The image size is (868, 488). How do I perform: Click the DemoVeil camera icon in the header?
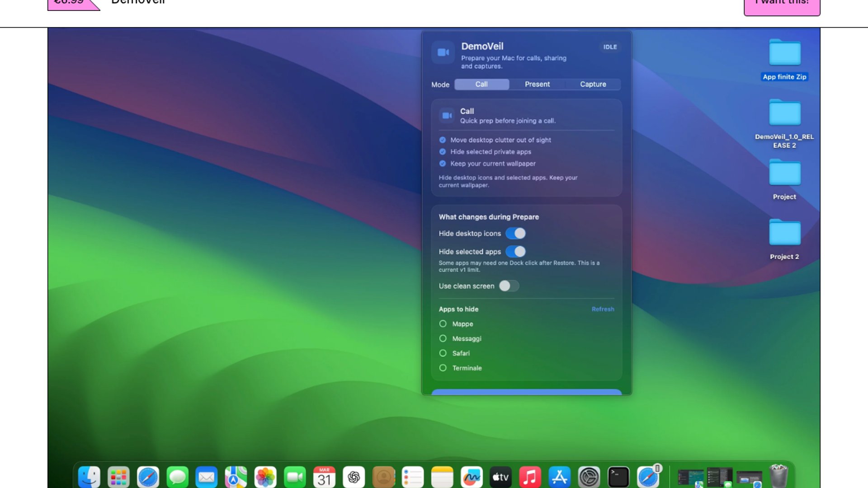coord(443,52)
